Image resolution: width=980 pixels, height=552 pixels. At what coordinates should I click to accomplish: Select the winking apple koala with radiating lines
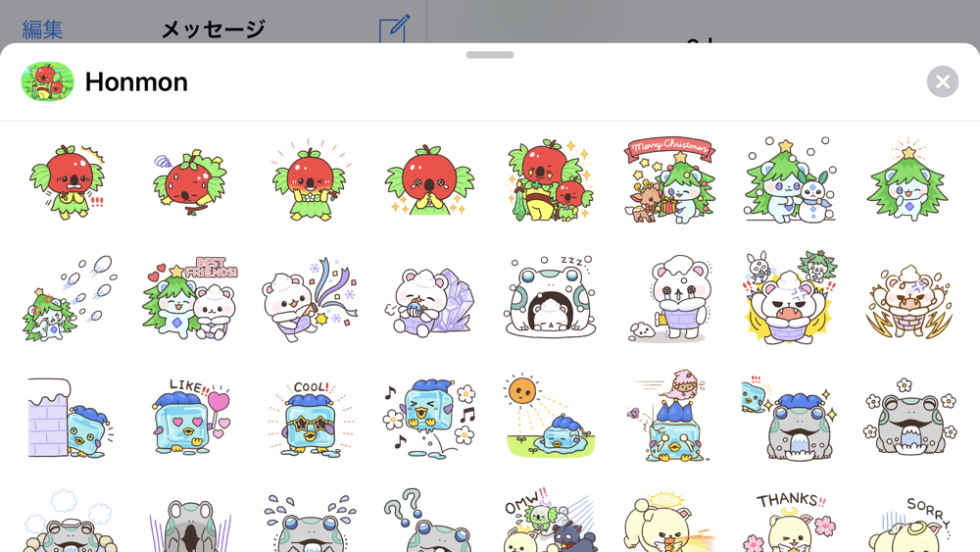pos(311,180)
